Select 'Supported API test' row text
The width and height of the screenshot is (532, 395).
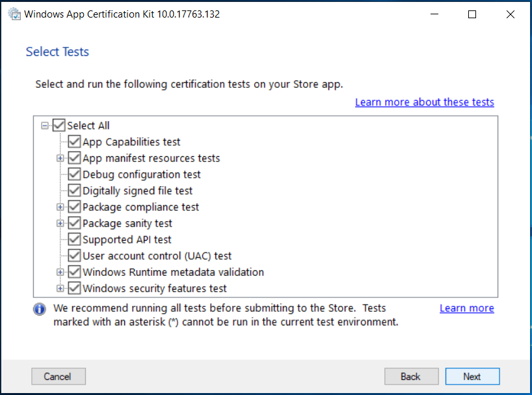127,239
